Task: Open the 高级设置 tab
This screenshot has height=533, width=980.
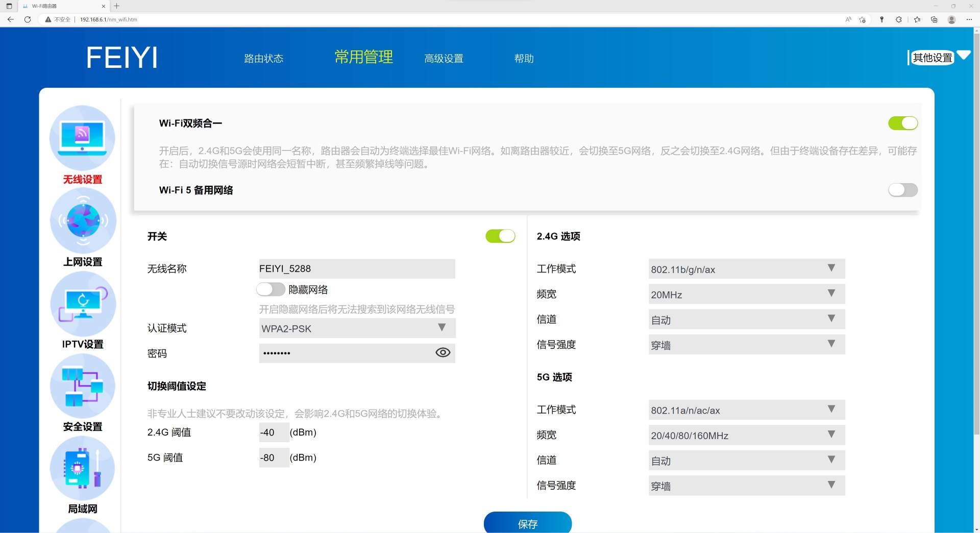Action: pos(444,58)
